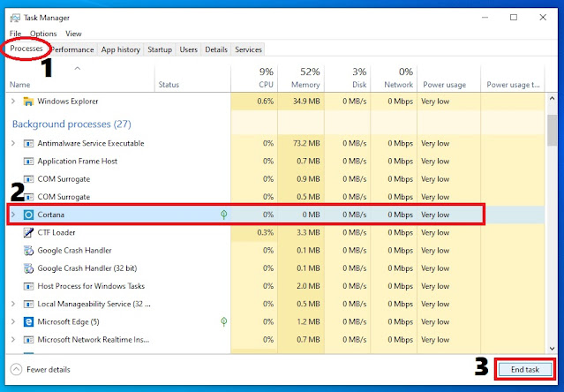Click the Fewer details arrow icon
Screen dimensions: 564x392
(x=16, y=369)
